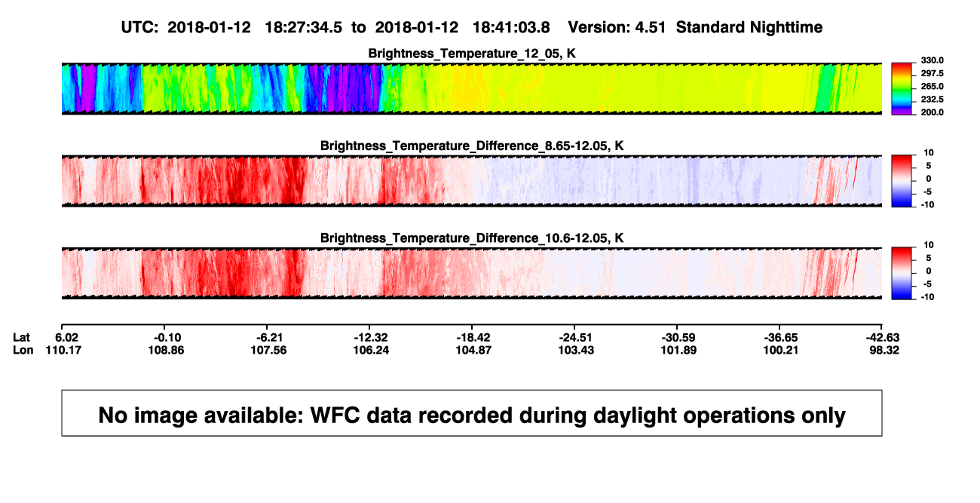Screen dimensions: 980x503
Task: Click the latitude label -18.42
Action: [475, 337]
